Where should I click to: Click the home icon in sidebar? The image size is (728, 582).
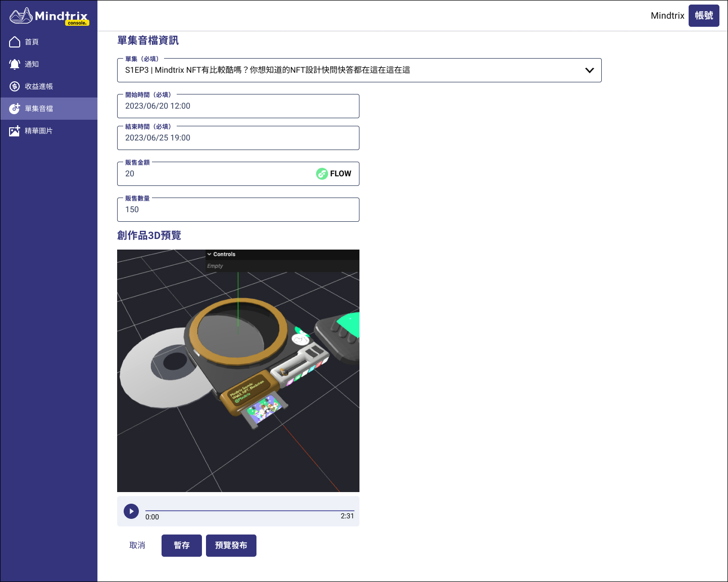click(15, 42)
